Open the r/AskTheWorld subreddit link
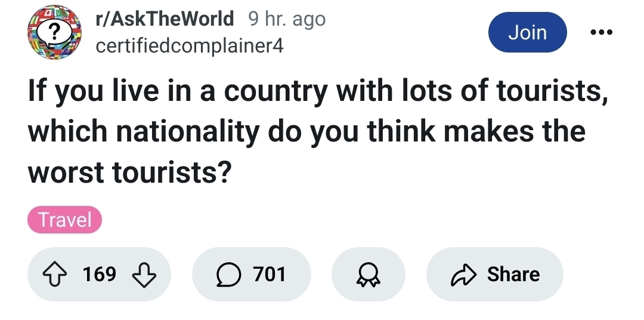 pyautogui.click(x=165, y=19)
